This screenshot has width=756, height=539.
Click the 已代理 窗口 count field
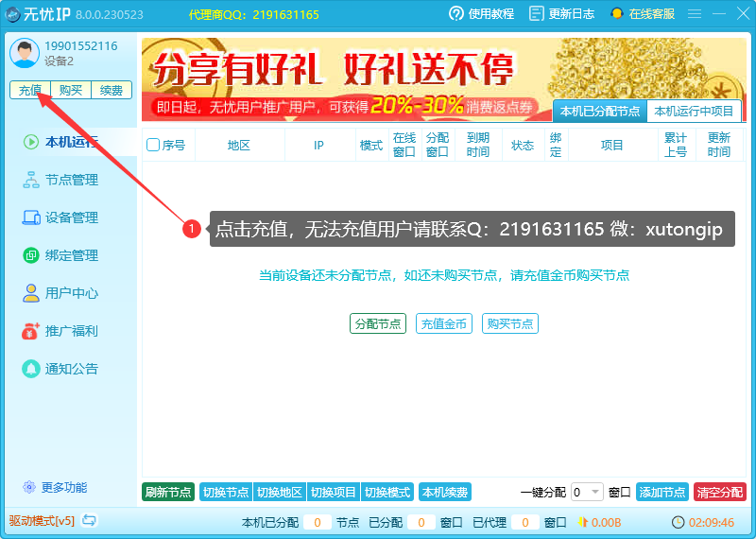pyautogui.click(x=525, y=522)
